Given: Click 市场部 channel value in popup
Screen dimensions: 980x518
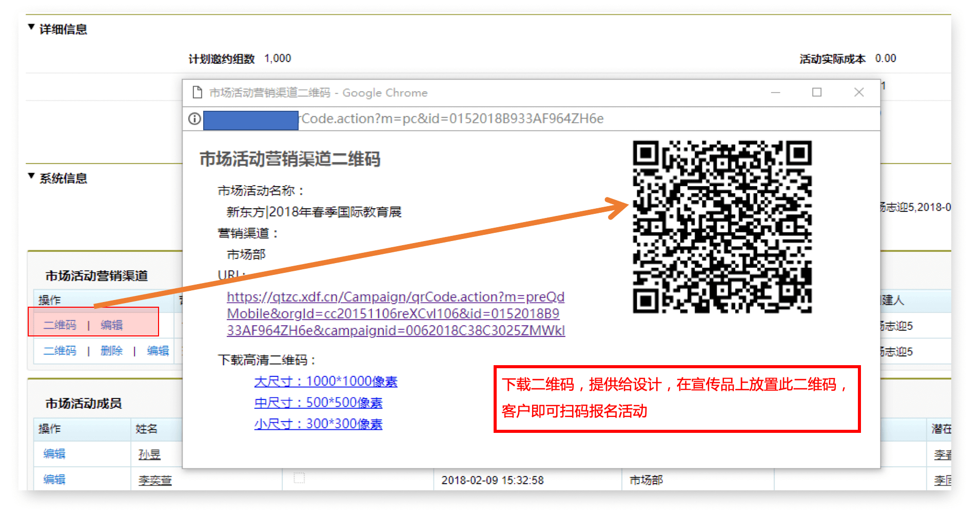Looking at the screenshot, I should [246, 254].
